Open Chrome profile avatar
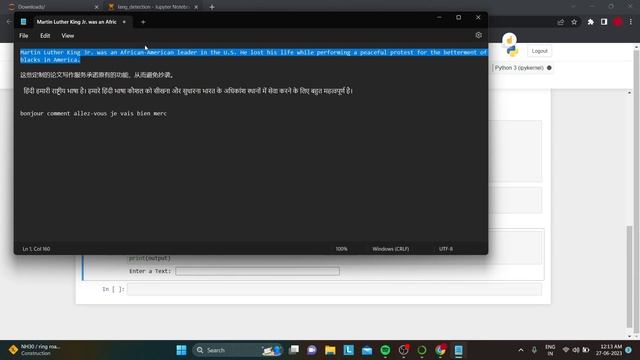The image size is (640, 360). pos(618,22)
